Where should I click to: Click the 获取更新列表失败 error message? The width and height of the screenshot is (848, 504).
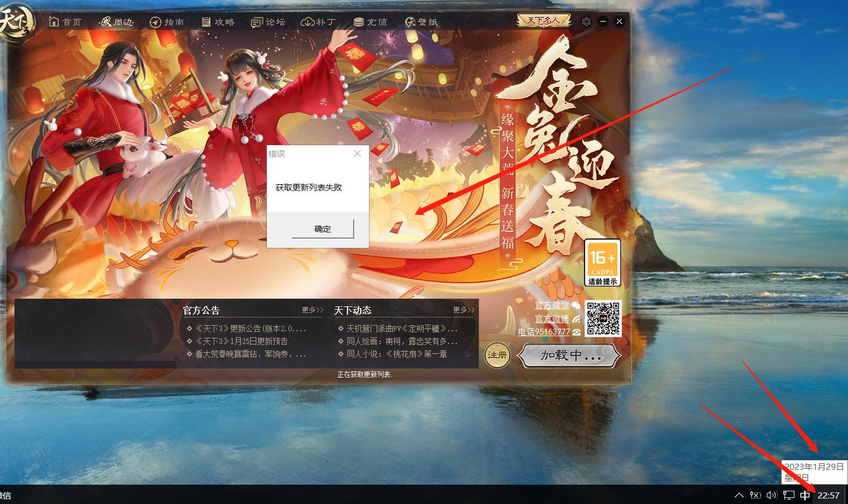(x=309, y=188)
